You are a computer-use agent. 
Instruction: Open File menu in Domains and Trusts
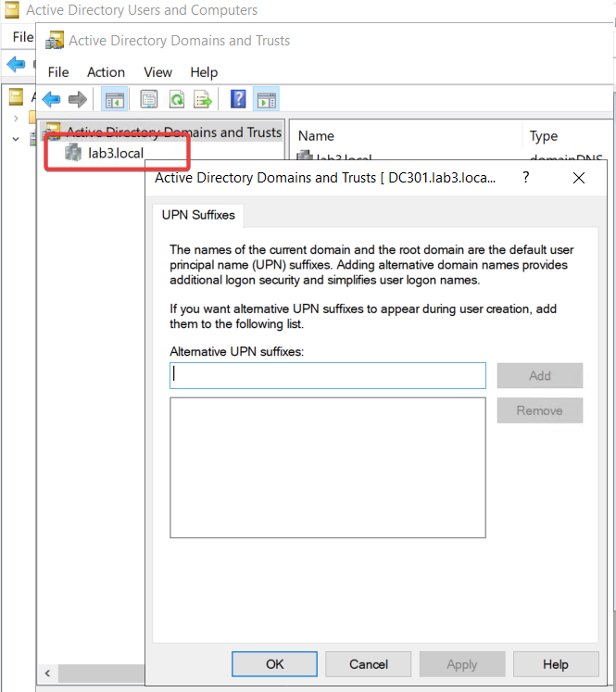click(x=58, y=72)
